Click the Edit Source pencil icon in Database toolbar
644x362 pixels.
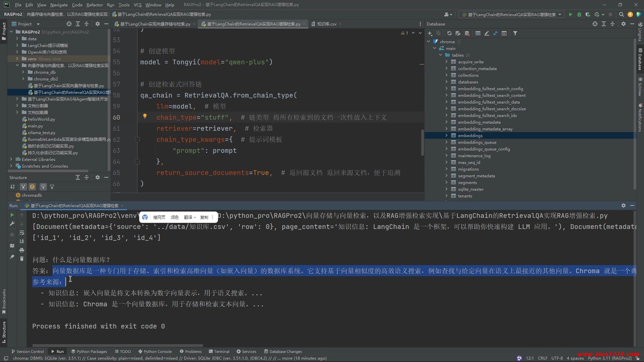486,33
